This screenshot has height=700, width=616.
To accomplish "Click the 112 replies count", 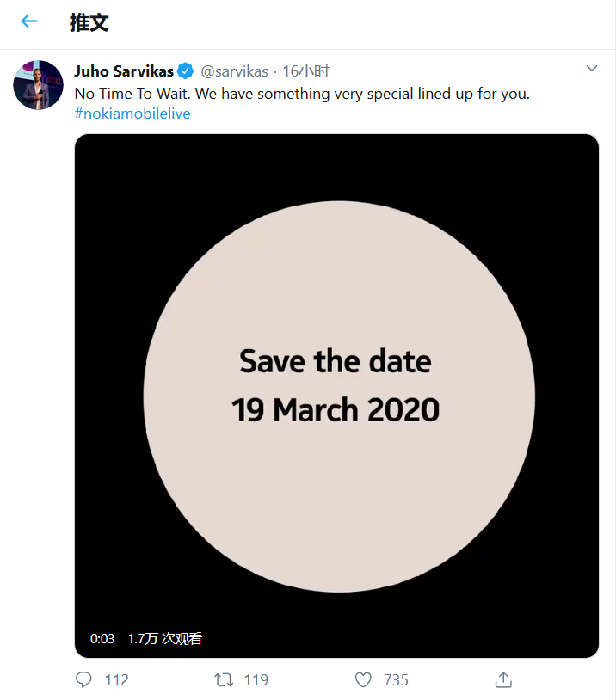I will click(117, 680).
